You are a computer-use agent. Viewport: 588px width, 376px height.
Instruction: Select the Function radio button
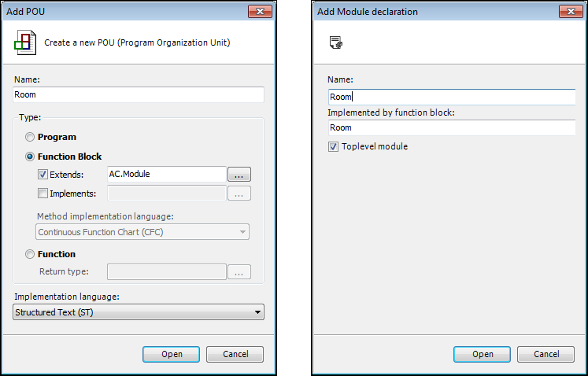pyautogui.click(x=31, y=254)
